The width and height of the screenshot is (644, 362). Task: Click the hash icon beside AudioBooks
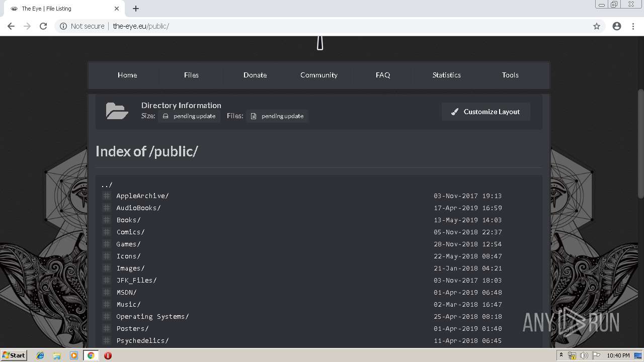[x=107, y=208]
